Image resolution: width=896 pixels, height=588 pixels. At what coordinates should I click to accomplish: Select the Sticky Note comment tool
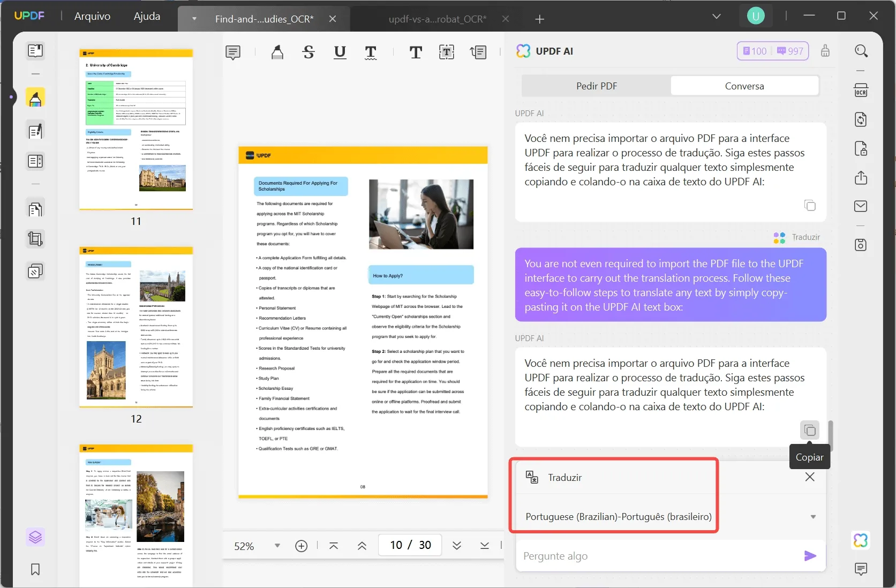[x=233, y=52]
